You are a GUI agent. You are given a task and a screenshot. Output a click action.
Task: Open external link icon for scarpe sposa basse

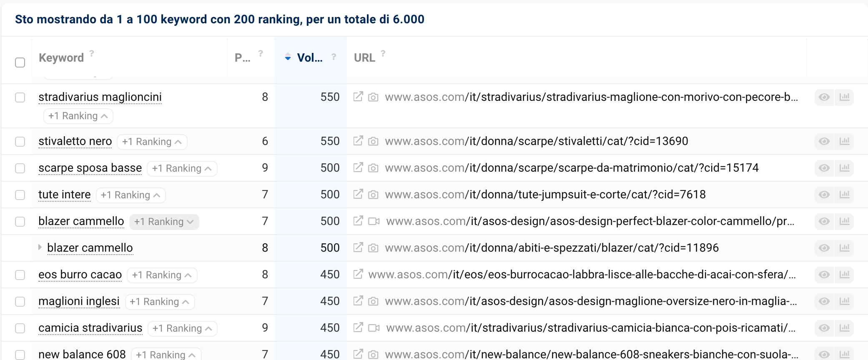(358, 167)
